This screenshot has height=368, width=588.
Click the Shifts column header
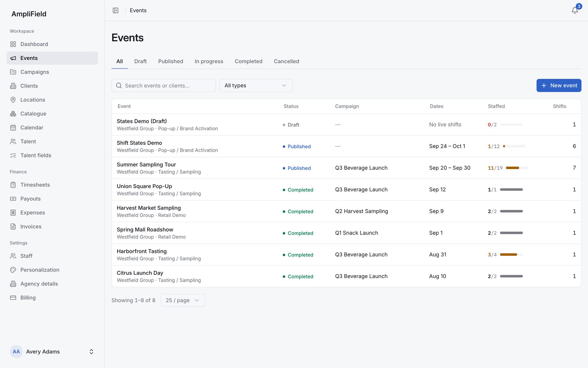[560, 106]
